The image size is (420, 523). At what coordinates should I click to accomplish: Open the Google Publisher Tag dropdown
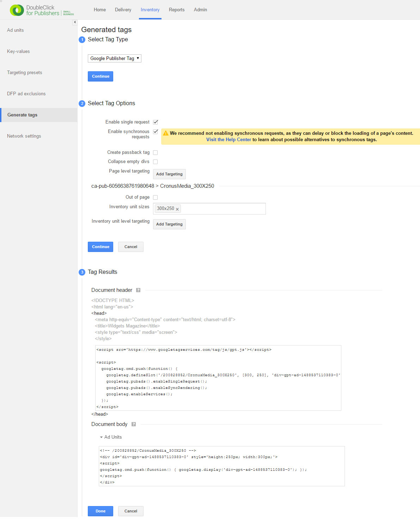click(115, 58)
